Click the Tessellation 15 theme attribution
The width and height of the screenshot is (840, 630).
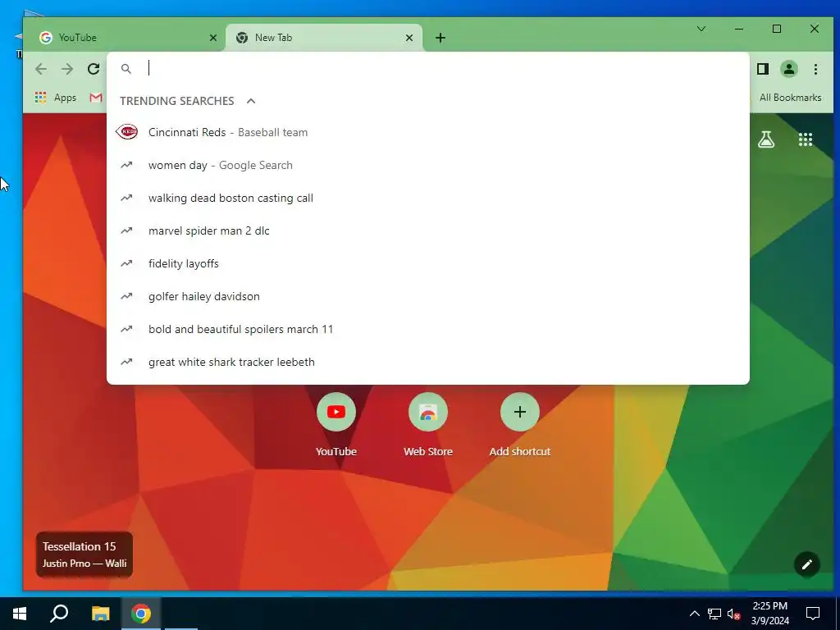tap(84, 555)
